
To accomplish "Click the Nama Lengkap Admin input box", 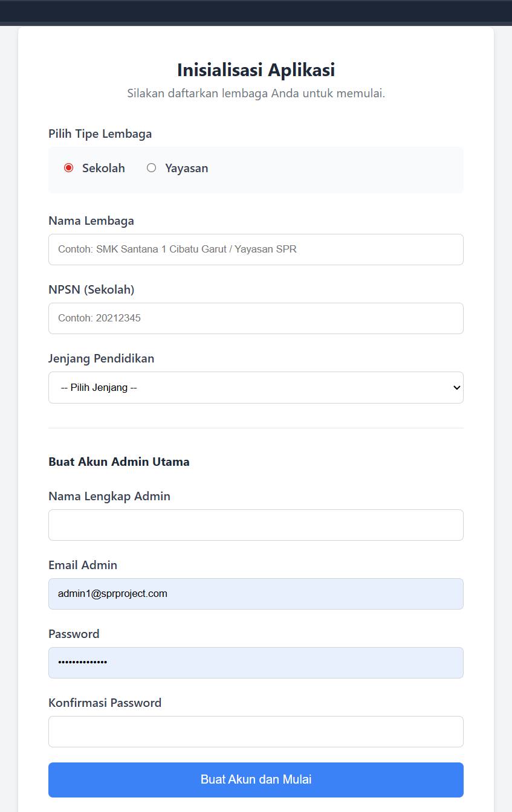I will point(256,525).
